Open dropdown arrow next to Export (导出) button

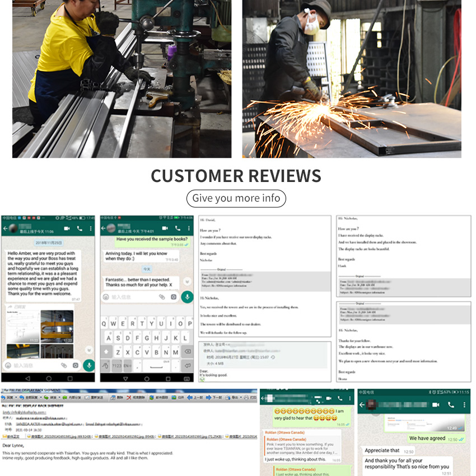[x=241, y=398]
